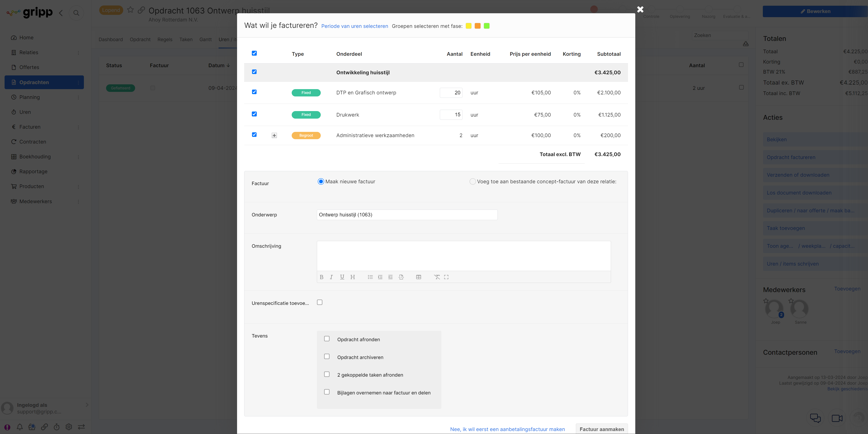Insert a table in Omschrijving editor
This screenshot has width=868, height=434.
(x=419, y=277)
